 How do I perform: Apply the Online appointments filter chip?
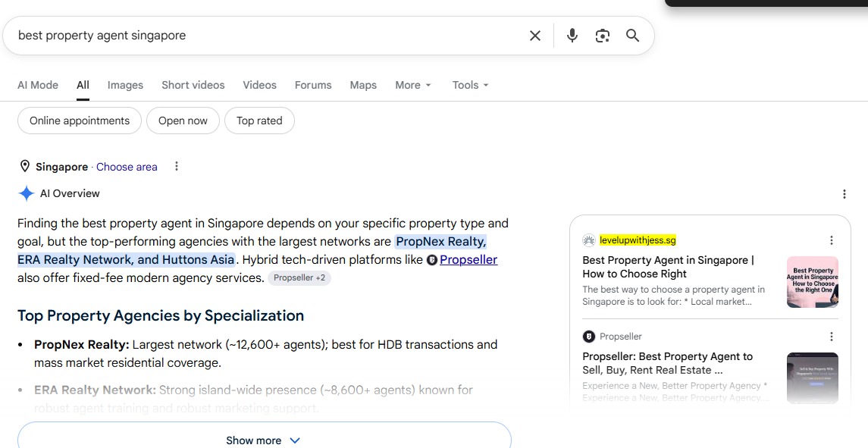click(79, 121)
